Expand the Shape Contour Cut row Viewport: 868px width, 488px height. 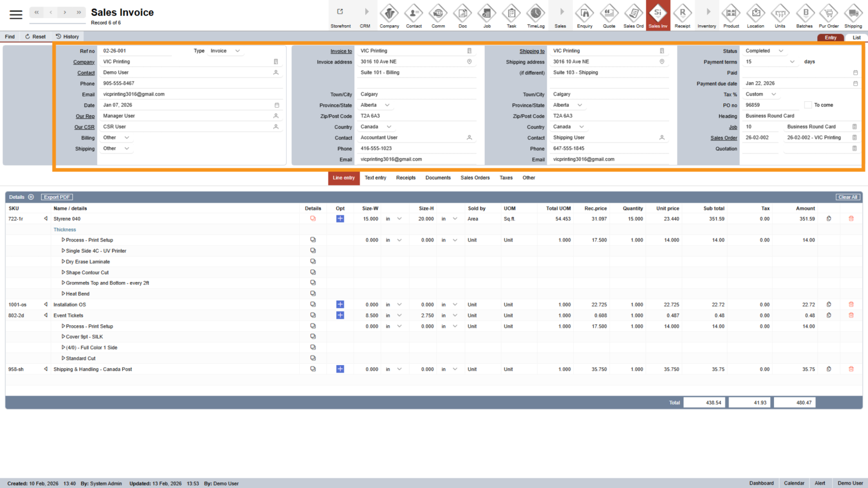coord(64,273)
